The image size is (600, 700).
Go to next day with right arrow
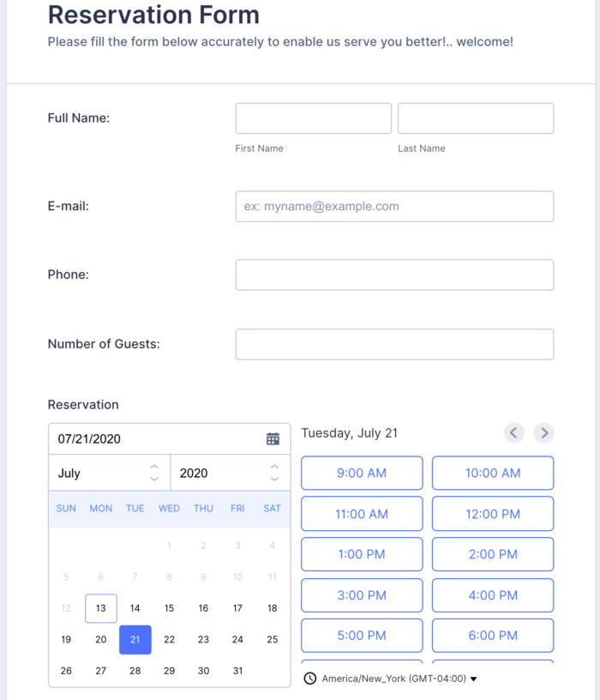[543, 432]
